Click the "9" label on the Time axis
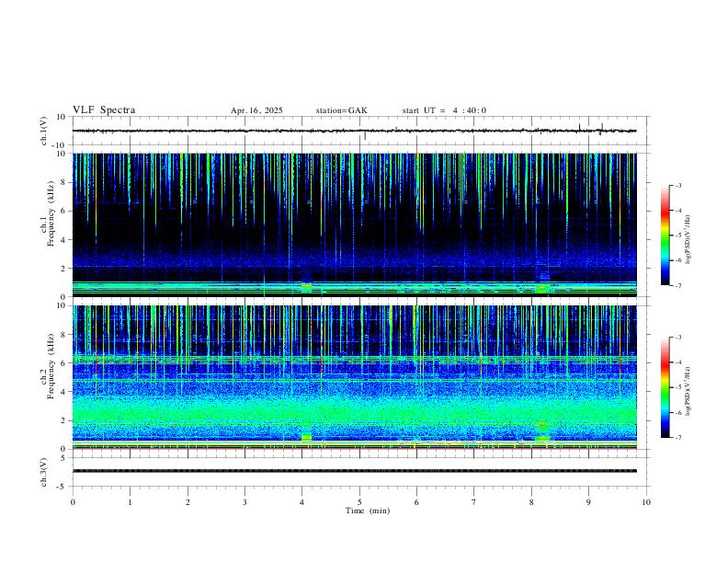The width and height of the screenshot is (728, 563). pos(588,502)
